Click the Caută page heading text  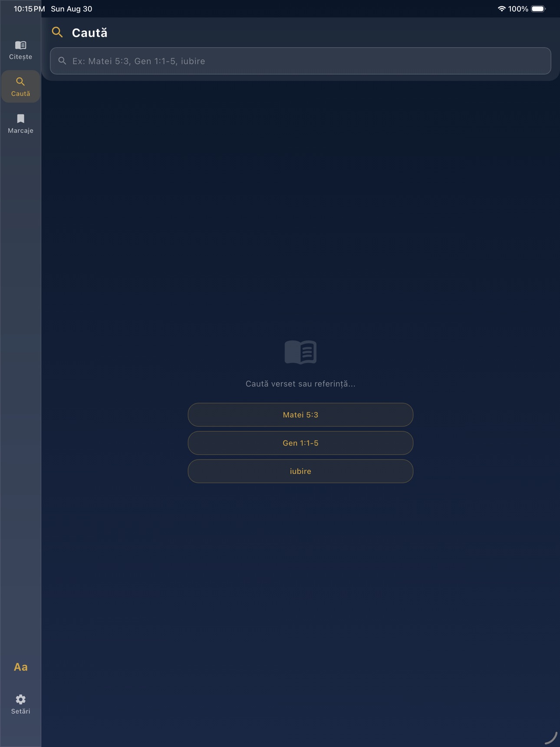click(89, 33)
